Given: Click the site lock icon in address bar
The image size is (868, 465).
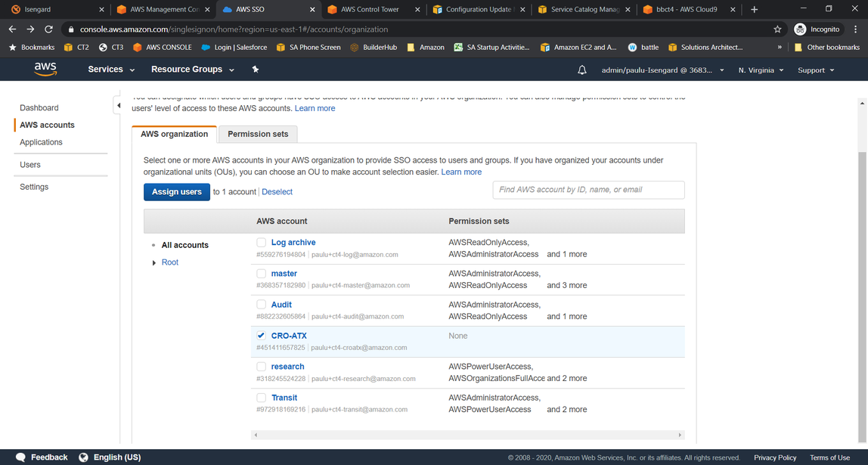Looking at the screenshot, I should pos(71,29).
